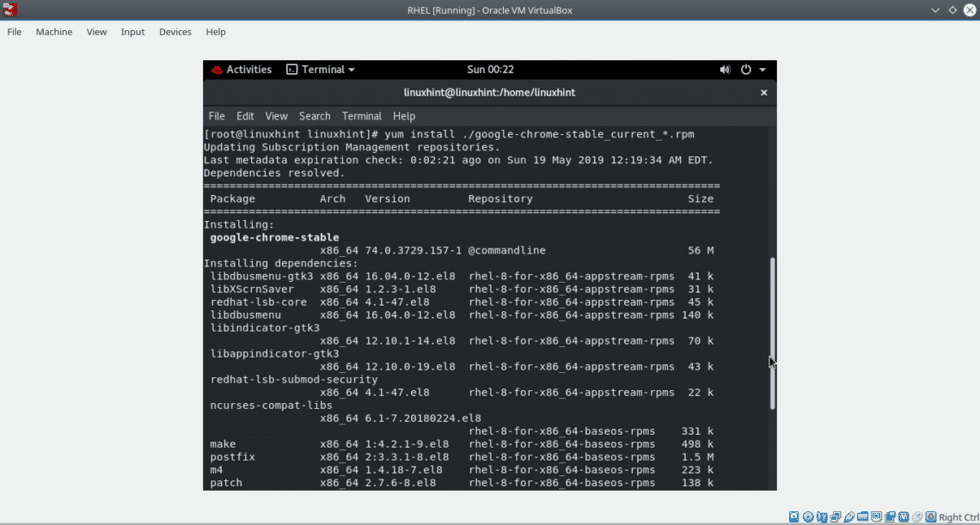Click the @commandline repository text
The width and height of the screenshot is (980, 525).
(507, 251)
